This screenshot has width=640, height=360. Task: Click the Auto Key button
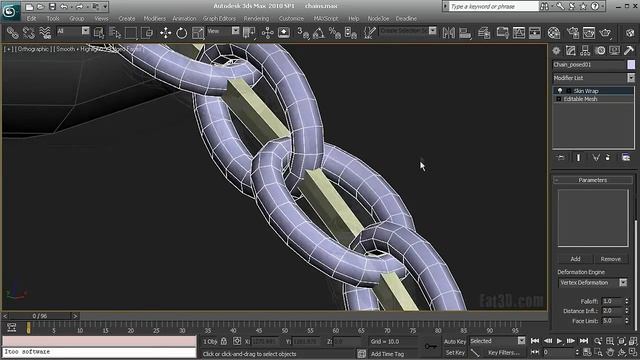click(x=455, y=341)
